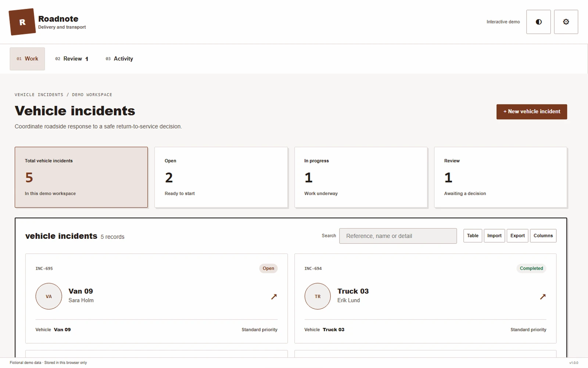Click Standard priority on Van 09 card
The height and width of the screenshot is (368, 588).
coord(259,330)
